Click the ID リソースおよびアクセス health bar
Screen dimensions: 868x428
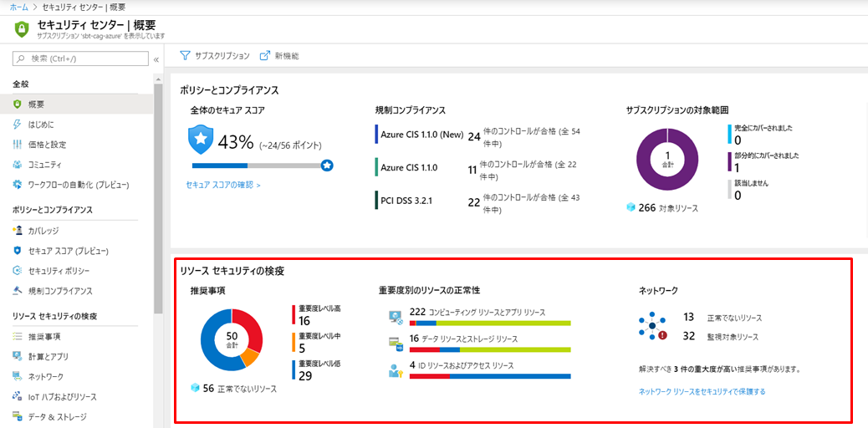pos(490,376)
